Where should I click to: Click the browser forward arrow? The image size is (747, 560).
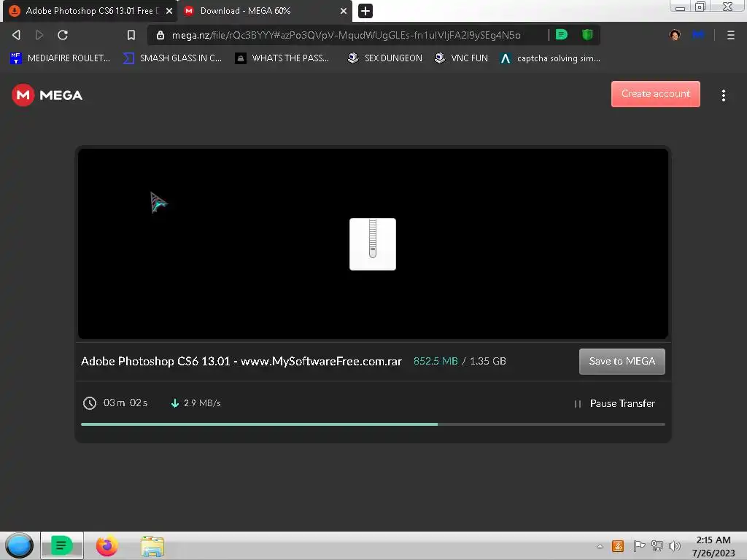pos(39,35)
